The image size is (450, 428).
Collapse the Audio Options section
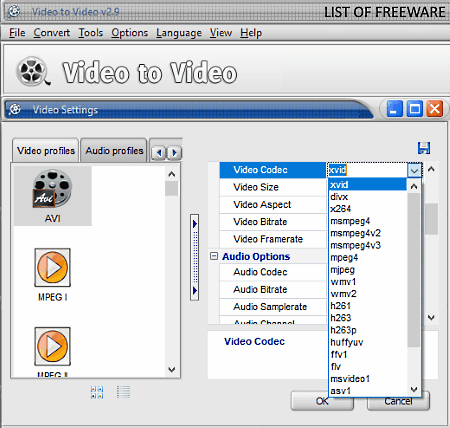tap(214, 256)
